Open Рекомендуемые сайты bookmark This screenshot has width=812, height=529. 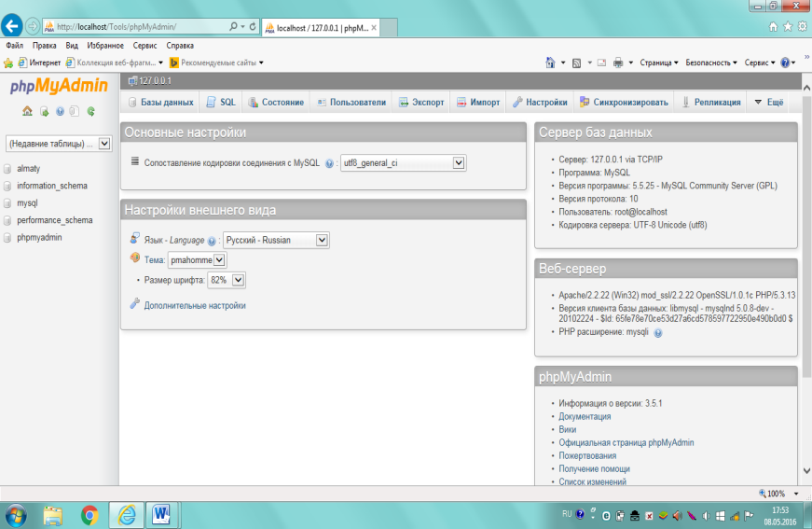point(216,63)
